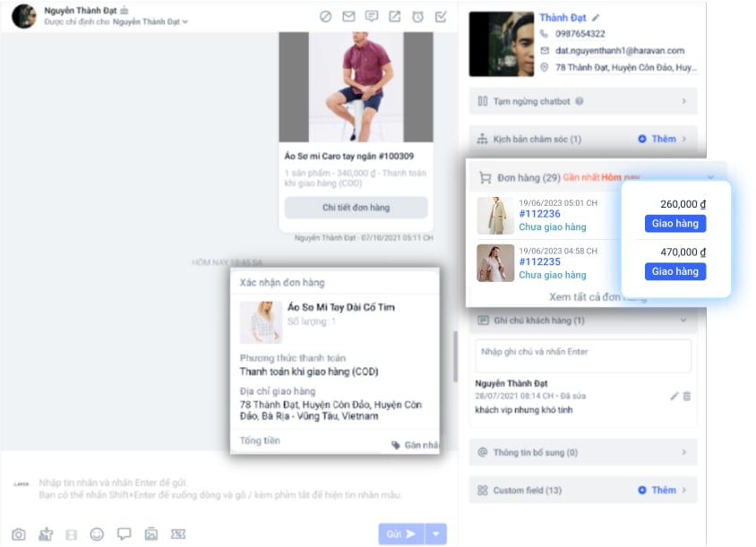Click thumbnail of order #112236
Screen dimensions: 756x547
tap(495, 216)
